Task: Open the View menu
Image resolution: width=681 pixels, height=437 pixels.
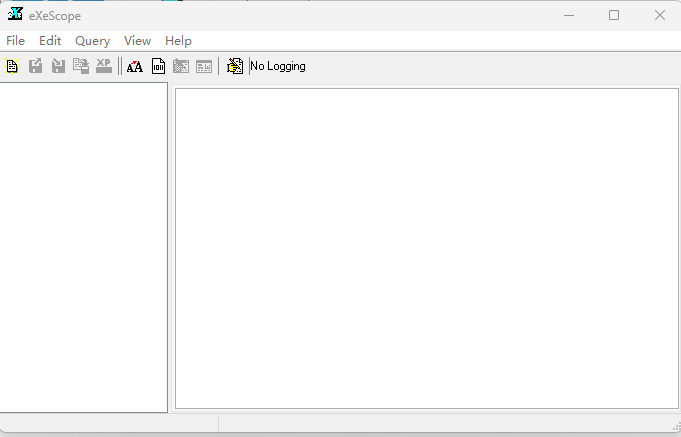Action: pos(138,41)
